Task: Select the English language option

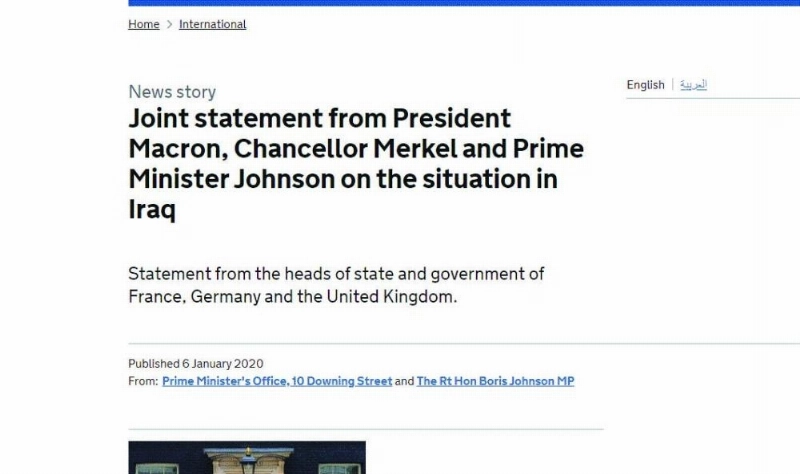Action: point(645,85)
